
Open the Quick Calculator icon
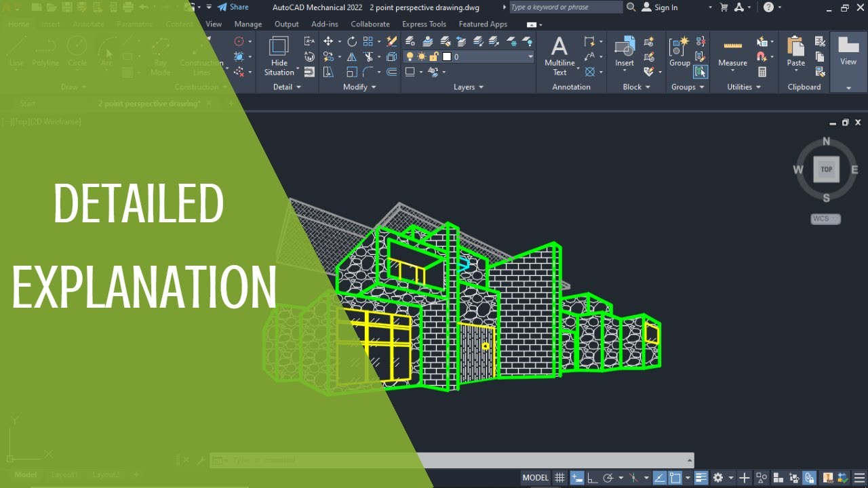click(762, 72)
